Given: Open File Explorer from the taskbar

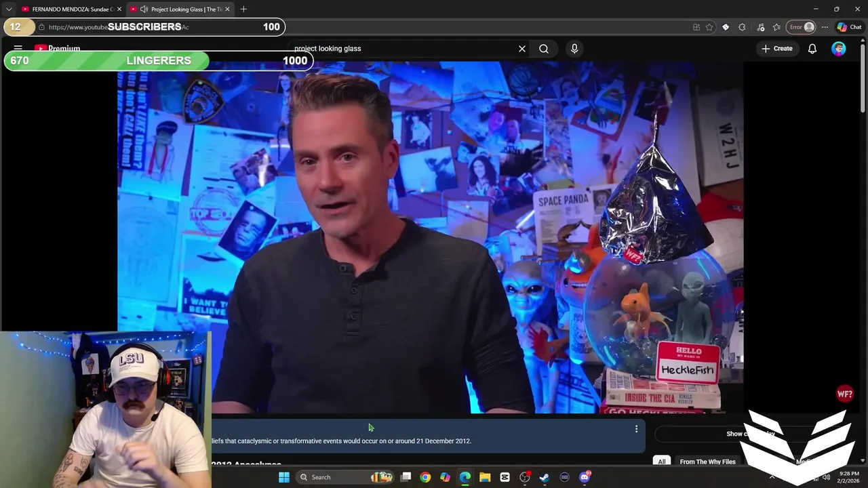Looking at the screenshot, I should pyautogui.click(x=485, y=477).
